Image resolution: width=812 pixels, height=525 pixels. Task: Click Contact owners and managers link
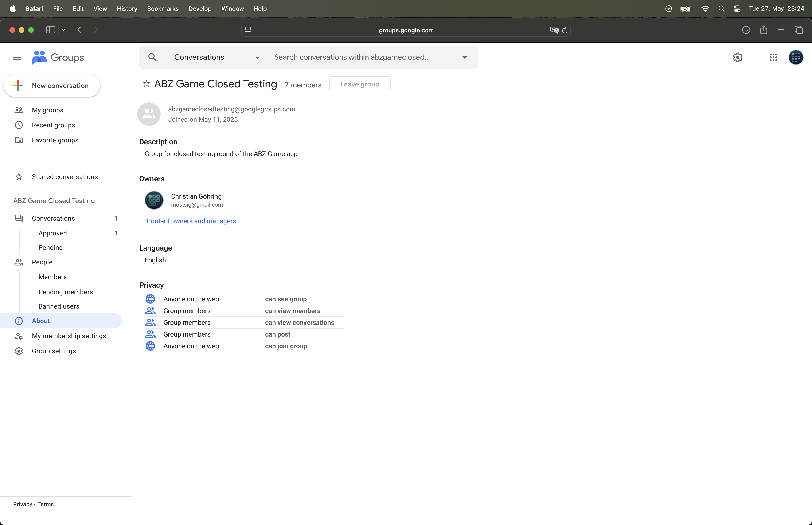click(x=191, y=221)
